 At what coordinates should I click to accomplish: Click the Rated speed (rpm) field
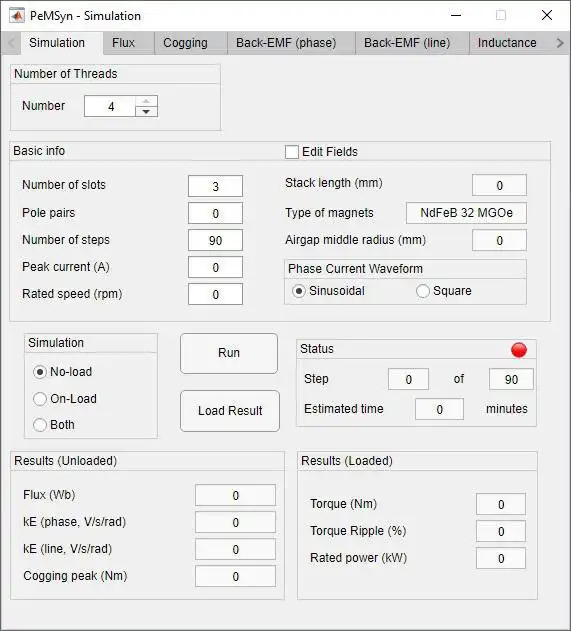click(x=215, y=294)
